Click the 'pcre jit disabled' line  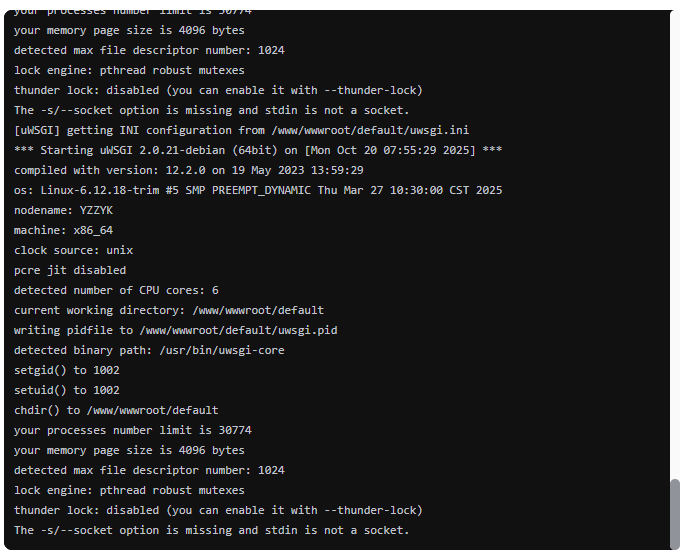[x=70, y=270]
